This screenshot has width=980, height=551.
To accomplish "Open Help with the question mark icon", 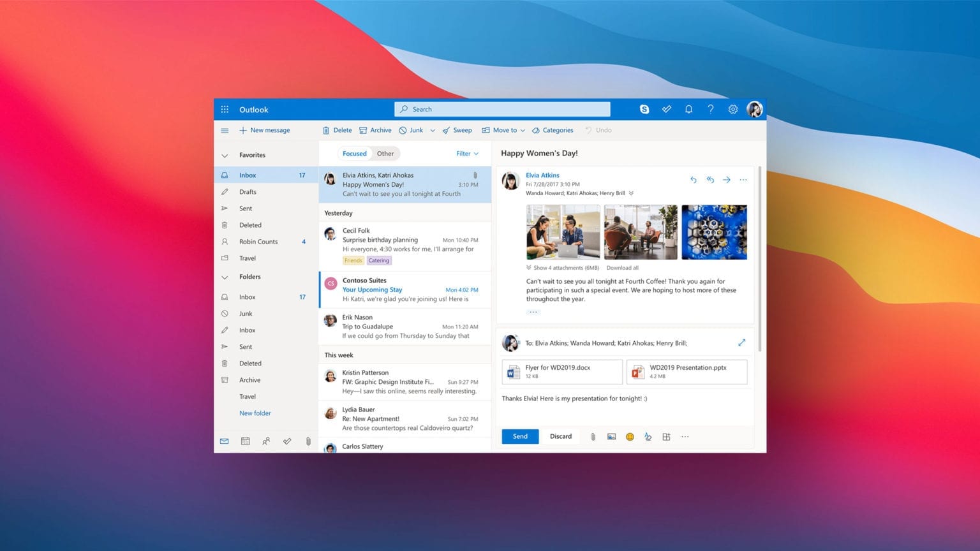I will tap(710, 109).
